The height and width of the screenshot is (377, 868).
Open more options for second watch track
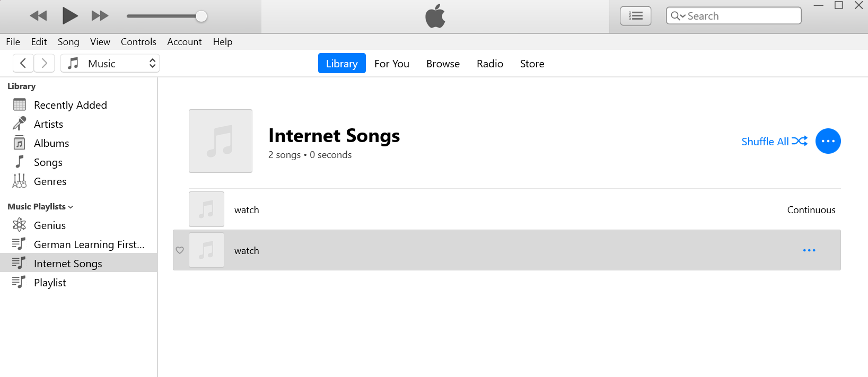point(809,250)
